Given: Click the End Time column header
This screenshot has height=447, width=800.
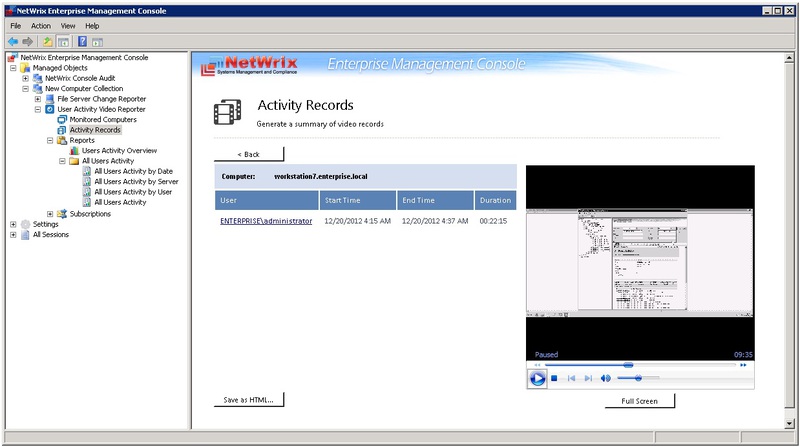Looking at the screenshot, I should pos(435,200).
